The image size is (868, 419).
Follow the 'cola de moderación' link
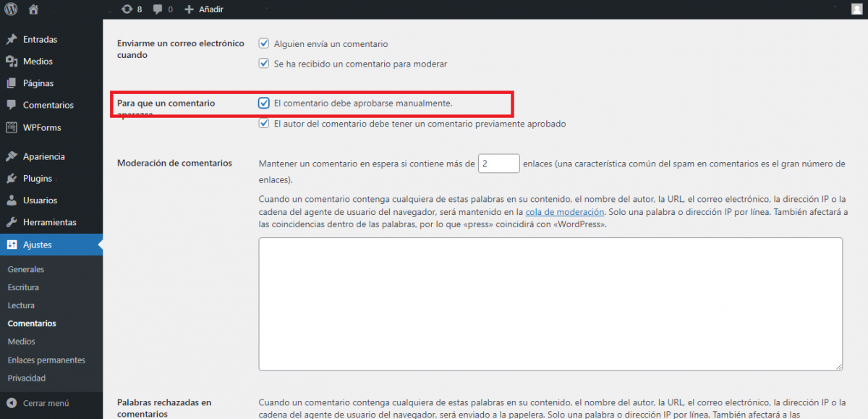[564, 212]
